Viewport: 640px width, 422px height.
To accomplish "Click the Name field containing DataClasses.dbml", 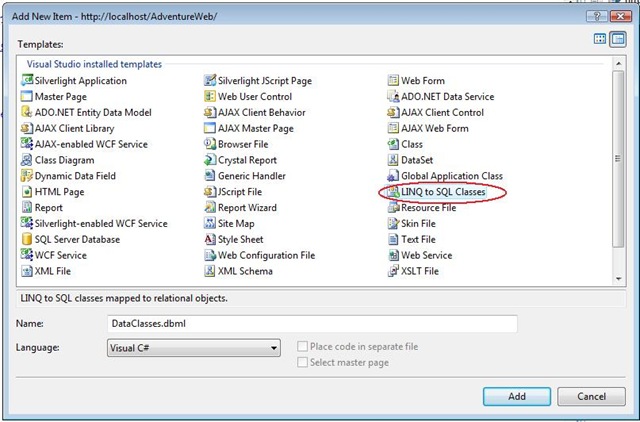I will (x=310, y=324).
